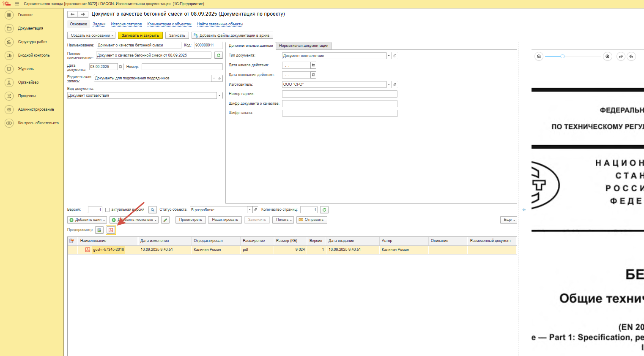Zoom out of the document preview
The height and width of the screenshot is (356, 644).
tap(539, 57)
